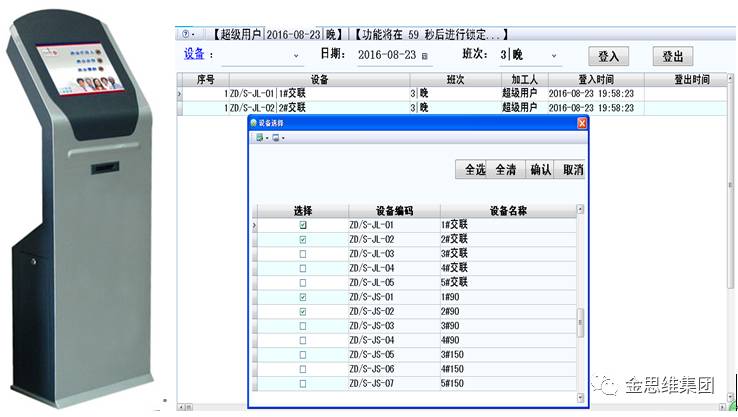Image resolution: width=738 pixels, height=417 pixels.
Task: Tick the checkbox for ZD/S-JS-05
Action: 303,355
